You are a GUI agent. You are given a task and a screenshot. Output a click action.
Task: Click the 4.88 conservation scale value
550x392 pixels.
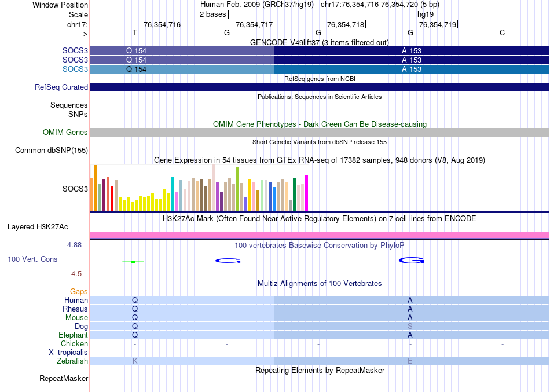point(74,244)
